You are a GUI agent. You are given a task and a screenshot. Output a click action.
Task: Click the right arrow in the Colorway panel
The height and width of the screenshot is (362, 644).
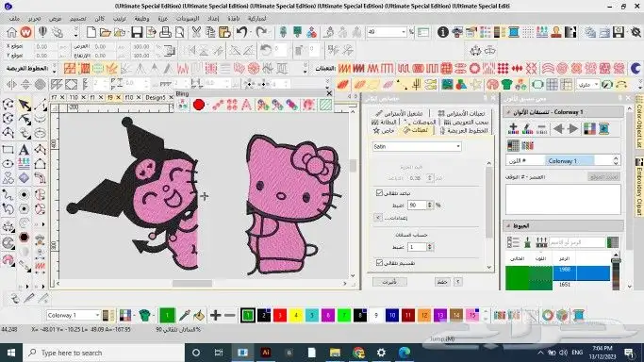[573, 129]
